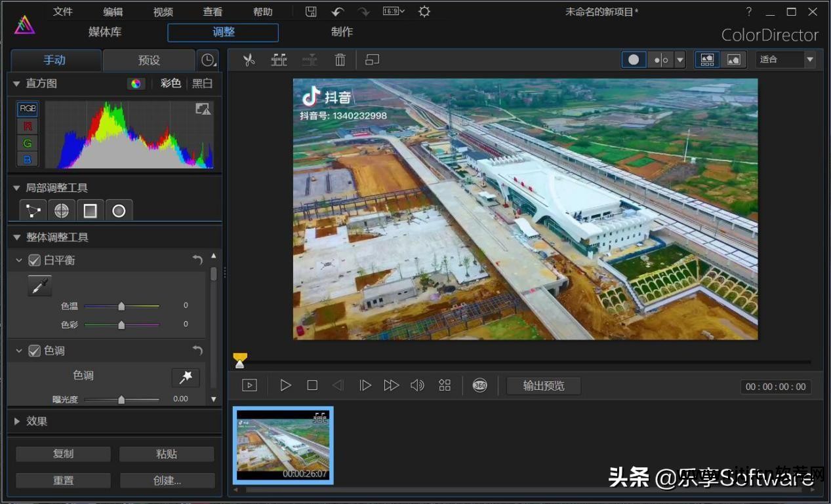Click the 360 video icon
Viewport: 831px width, 504px height.
click(480, 385)
